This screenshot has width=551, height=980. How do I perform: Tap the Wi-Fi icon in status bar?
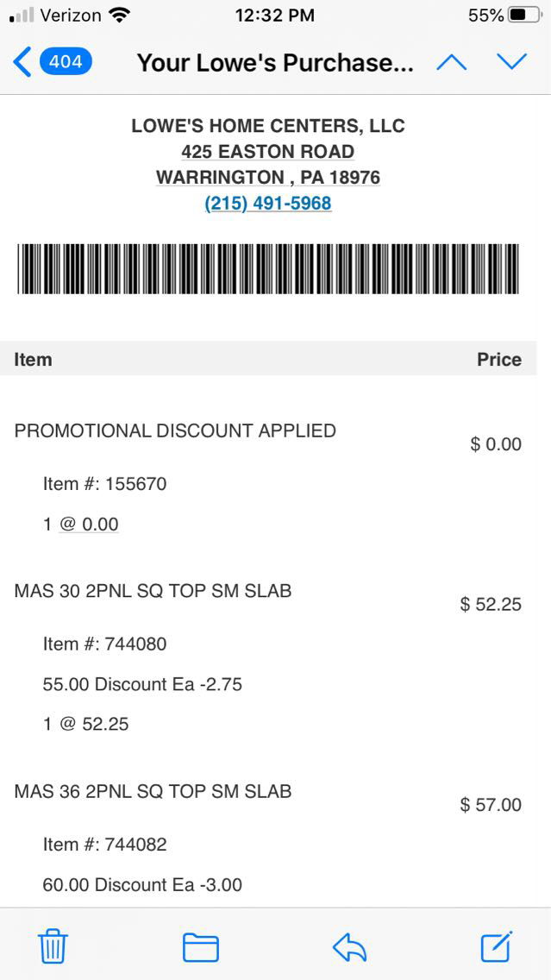pos(120,16)
